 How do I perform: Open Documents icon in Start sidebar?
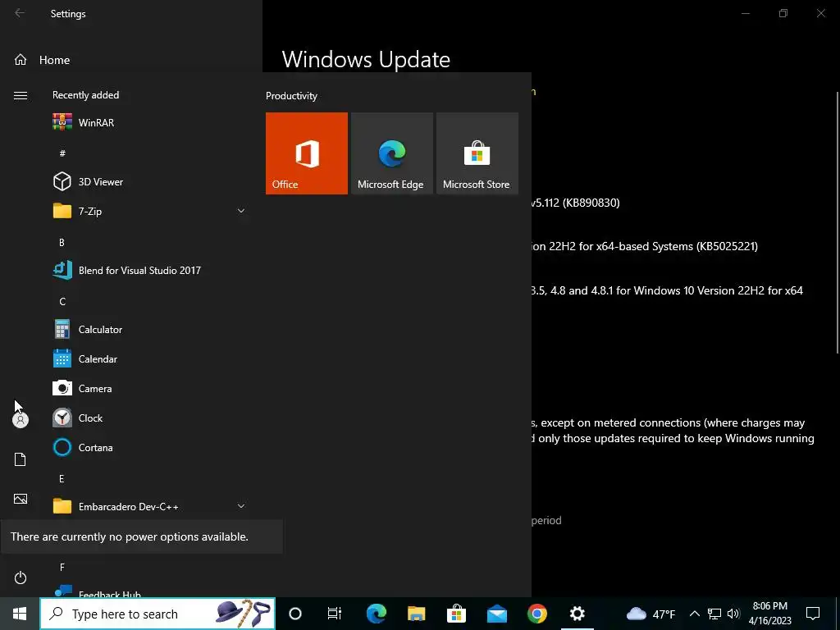tap(21, 459)
